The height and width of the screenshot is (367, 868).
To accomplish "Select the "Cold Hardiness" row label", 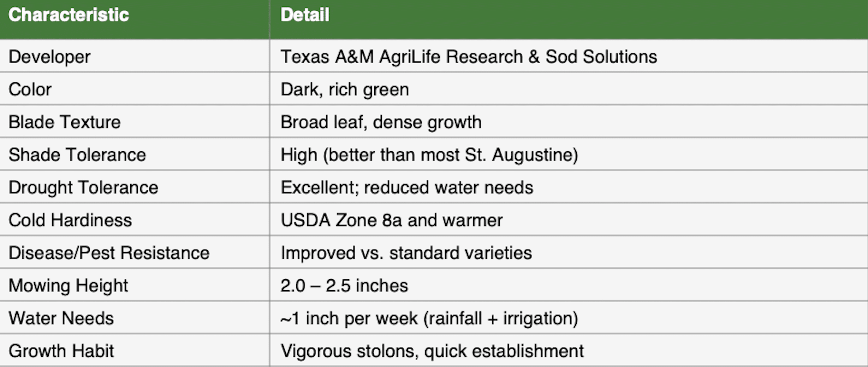I will (x=70, y=220).
